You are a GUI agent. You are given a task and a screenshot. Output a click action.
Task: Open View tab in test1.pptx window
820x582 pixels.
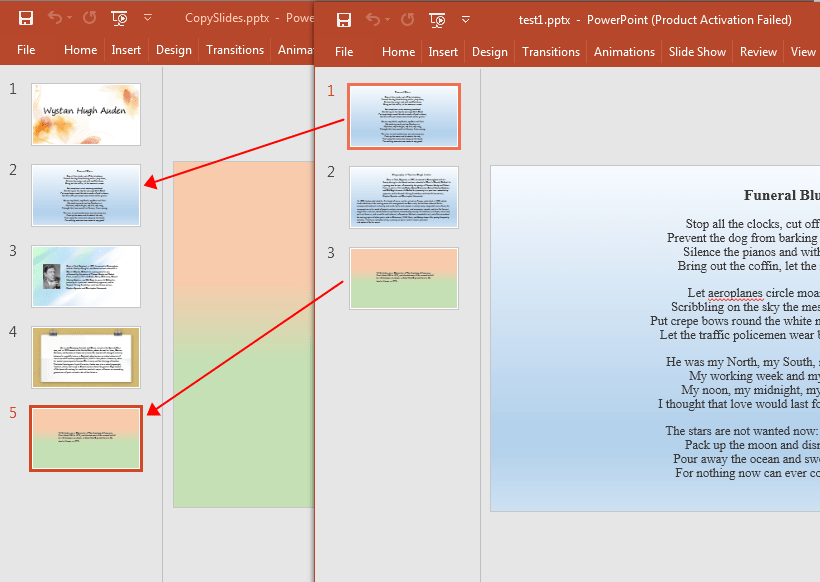[x=803, y=52]
